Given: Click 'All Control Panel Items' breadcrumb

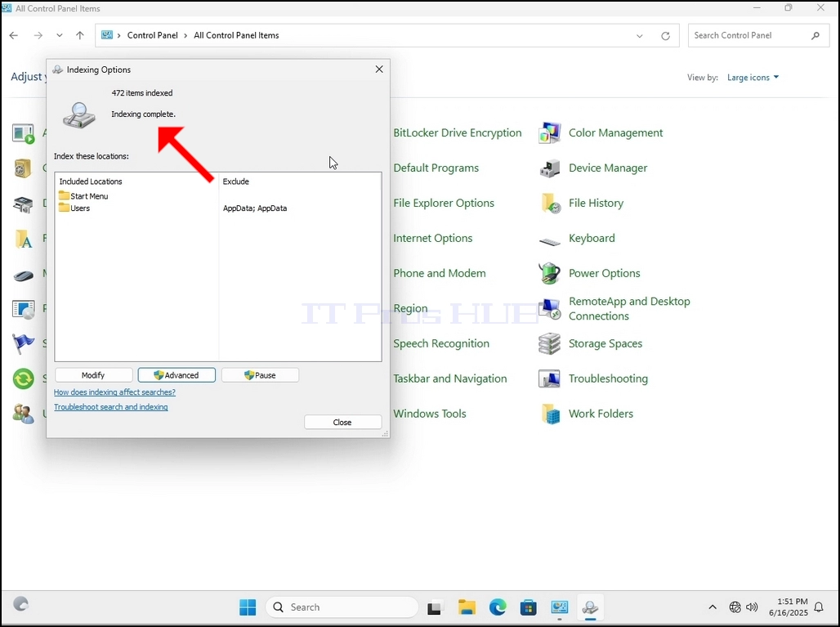Looking at the screenshot, I should [236, 35].
